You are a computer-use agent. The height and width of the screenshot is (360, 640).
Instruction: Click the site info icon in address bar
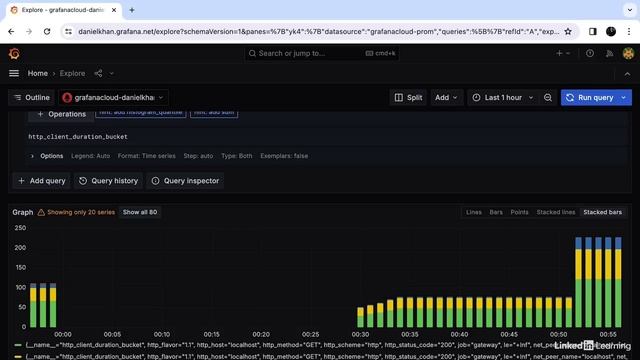coord(69,31)
